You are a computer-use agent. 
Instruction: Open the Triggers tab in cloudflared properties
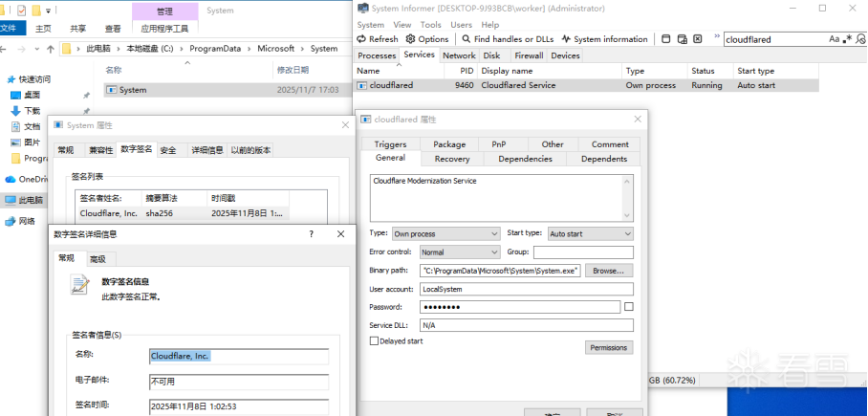coord(390,144)
